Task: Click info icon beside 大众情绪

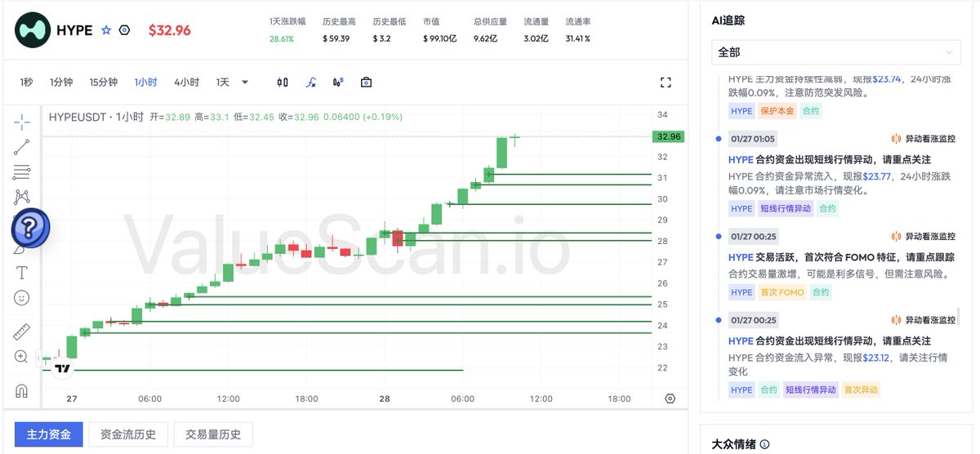Action: click(764, 445)
